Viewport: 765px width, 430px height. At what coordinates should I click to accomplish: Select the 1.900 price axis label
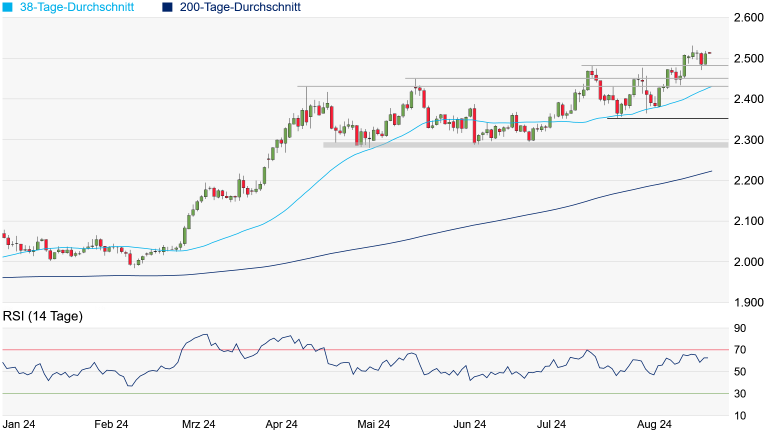[746, 303]
